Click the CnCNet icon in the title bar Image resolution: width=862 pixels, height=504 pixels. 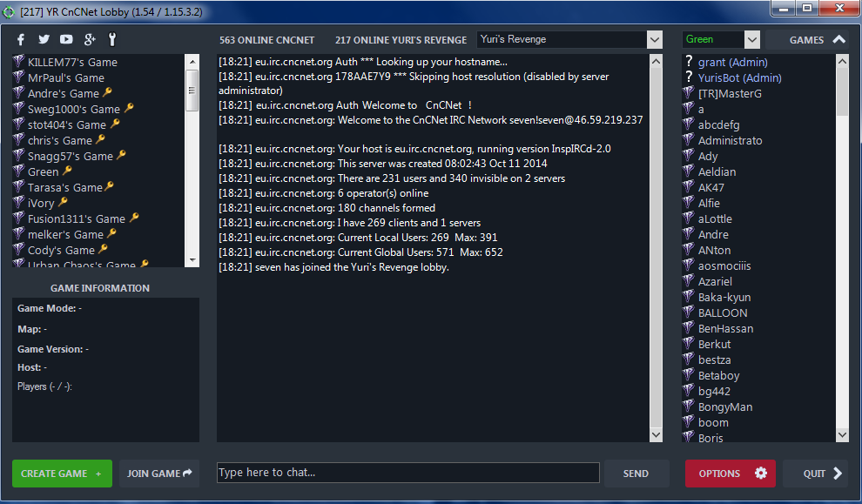coord(9,11)
